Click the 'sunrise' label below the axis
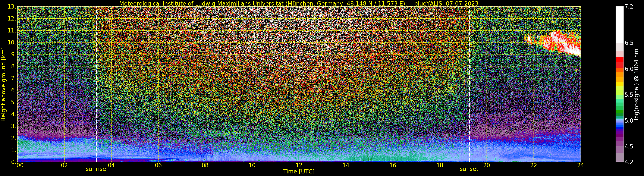Image resolution: width=644 pixels, height=176 pixels. [x=96, y=169]
